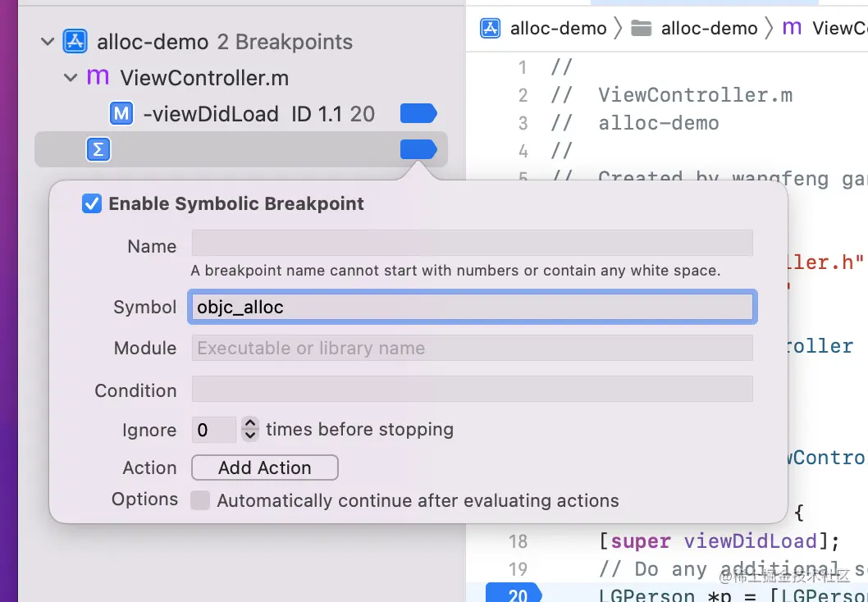Select the alloc-demo project breadcrumb item
The width and height of the screenshot is (868, 602).
coord(558,28)
